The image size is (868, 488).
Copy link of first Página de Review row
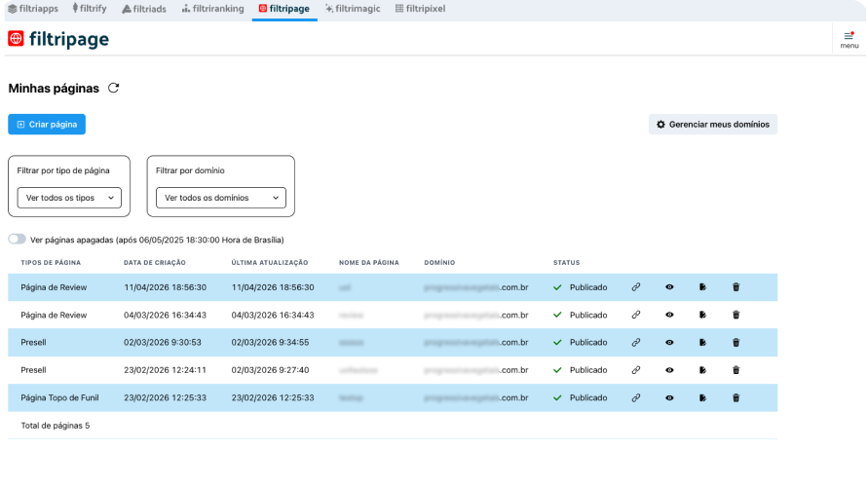636,287
